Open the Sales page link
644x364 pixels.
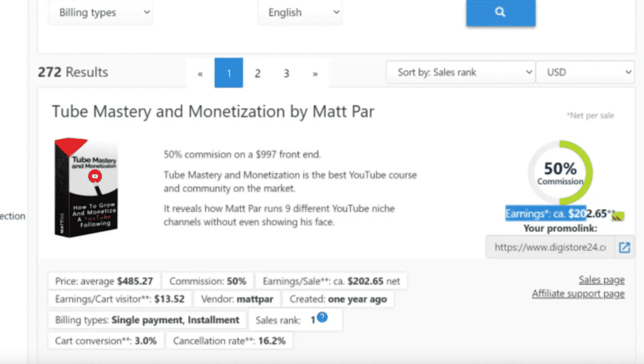pyautogui.click(x=601, y=280)
